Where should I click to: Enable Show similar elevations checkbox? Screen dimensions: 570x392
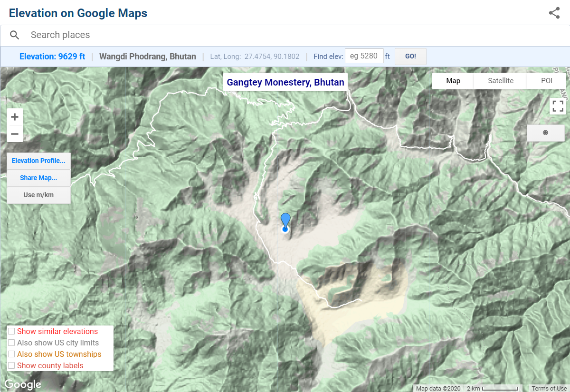(x=11, y=331)
